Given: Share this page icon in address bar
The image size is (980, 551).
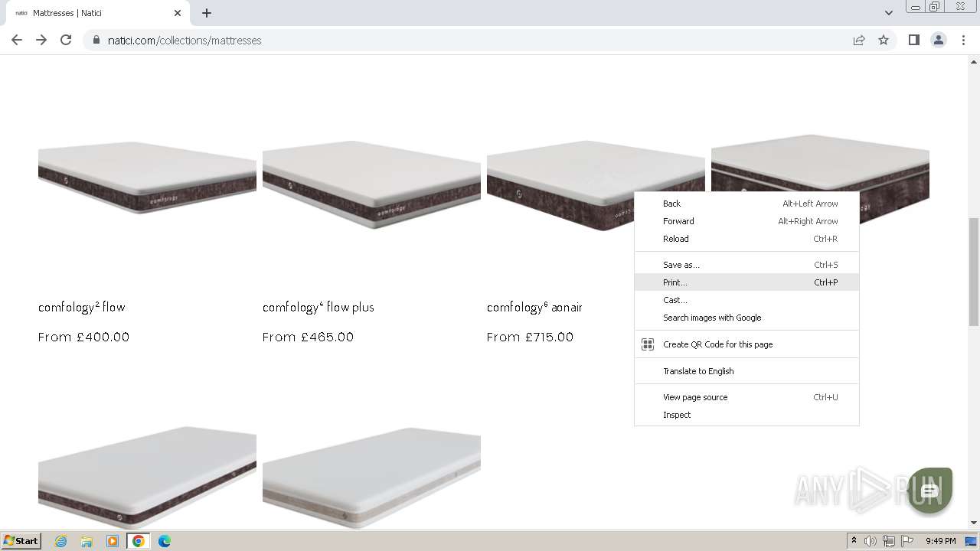Looking at the screenshot, I should (x=859, y=40).
